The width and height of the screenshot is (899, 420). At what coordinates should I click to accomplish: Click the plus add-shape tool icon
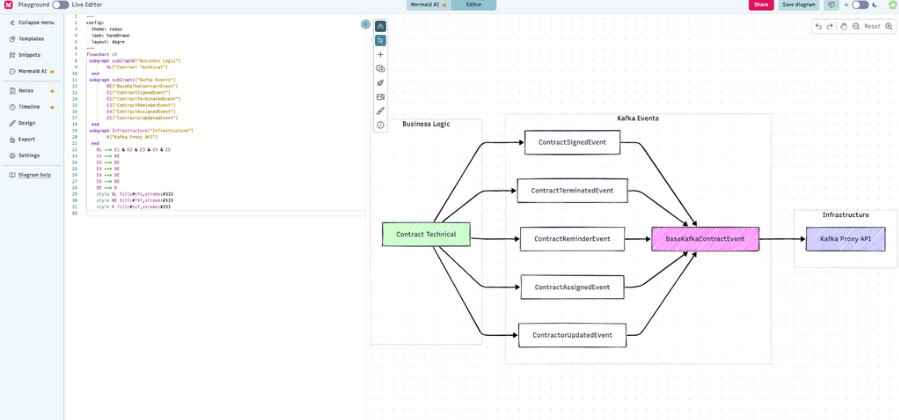click(381, 55)
